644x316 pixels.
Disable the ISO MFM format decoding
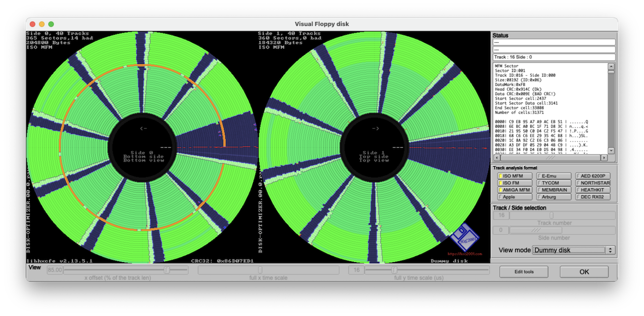coord(514,176)
